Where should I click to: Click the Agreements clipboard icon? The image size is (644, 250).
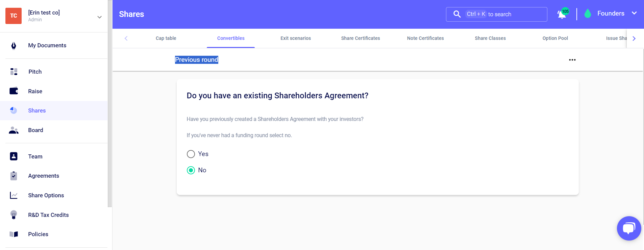pos(14,176)
